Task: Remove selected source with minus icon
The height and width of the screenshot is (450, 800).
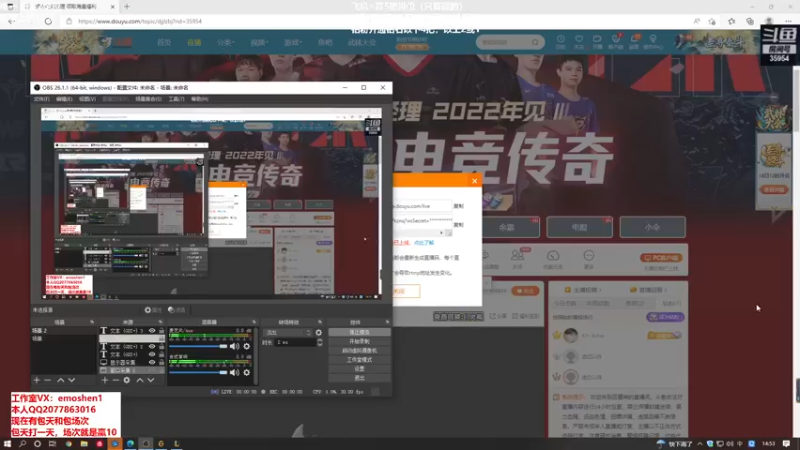Action: 115,380
